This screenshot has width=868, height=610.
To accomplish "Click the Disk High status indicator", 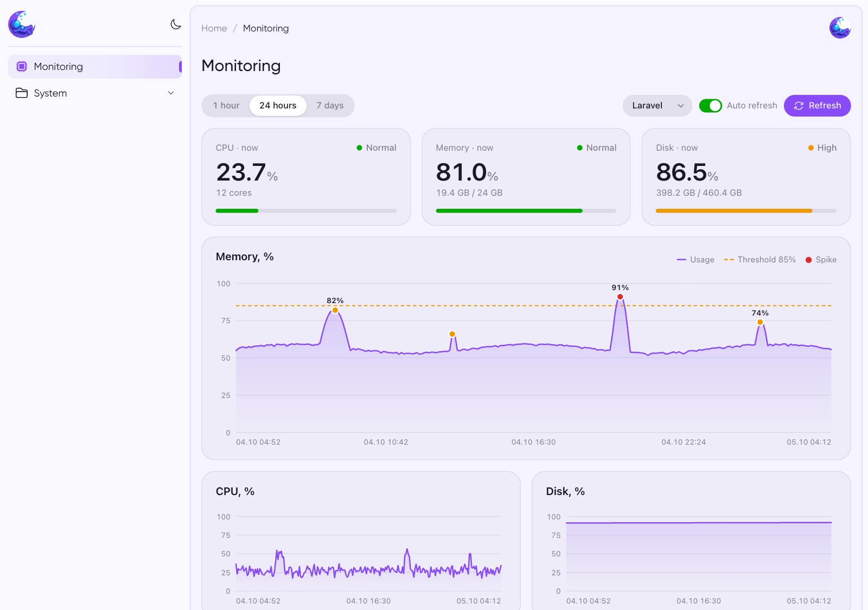I will 822,148.
